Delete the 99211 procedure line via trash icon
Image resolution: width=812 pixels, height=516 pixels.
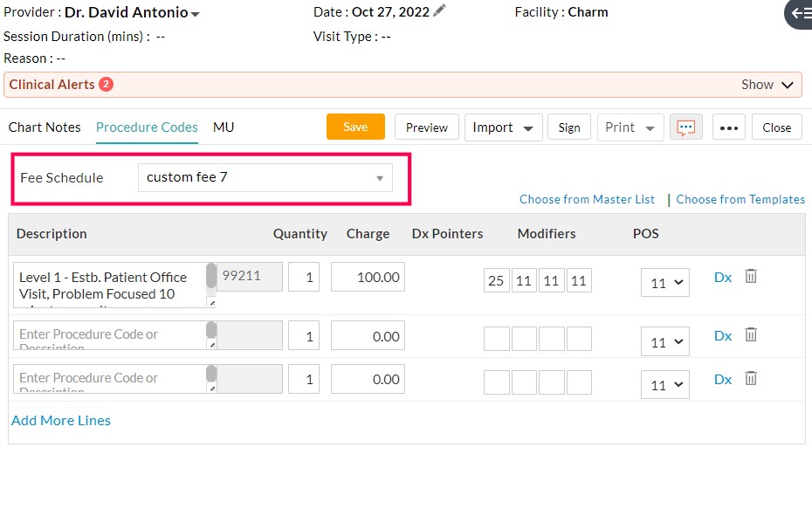[x=751, y=275]
